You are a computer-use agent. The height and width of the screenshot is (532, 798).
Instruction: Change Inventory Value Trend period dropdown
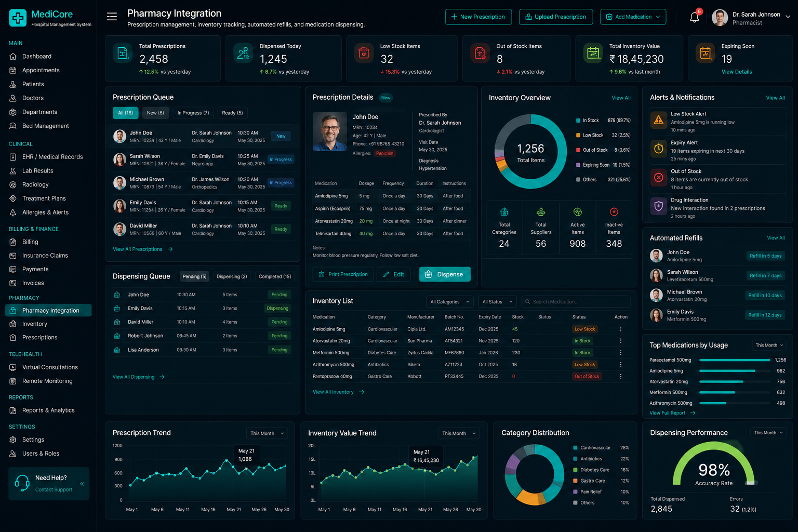tap(459, 433)
